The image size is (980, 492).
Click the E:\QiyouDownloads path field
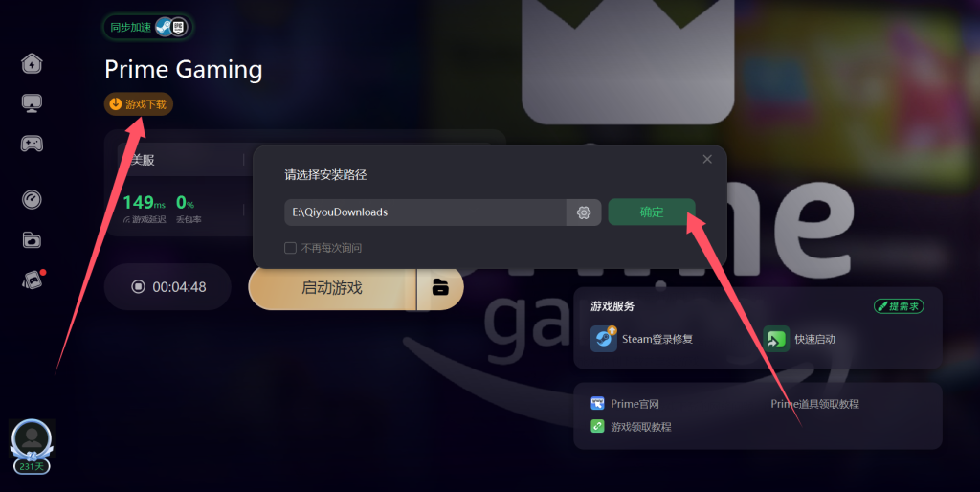425,212
